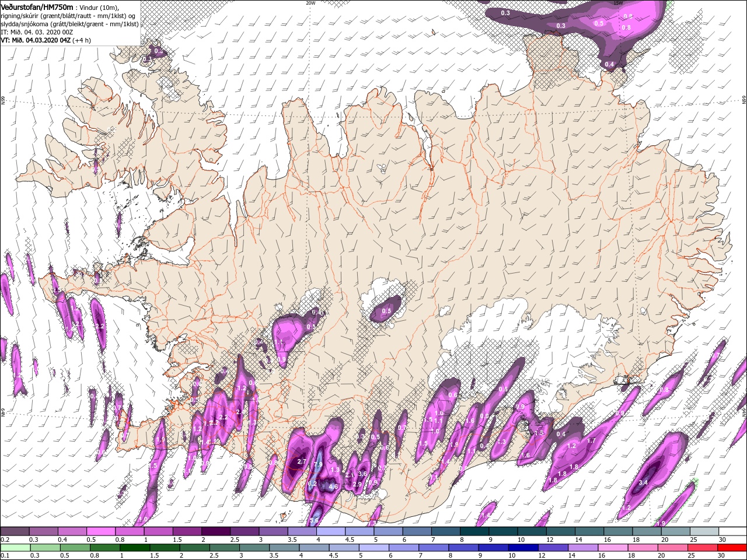Pick upper legend swatch between 8 and 9
Image resolution: width=747 pixels, height=560 pixels.
tap(474, 531)
